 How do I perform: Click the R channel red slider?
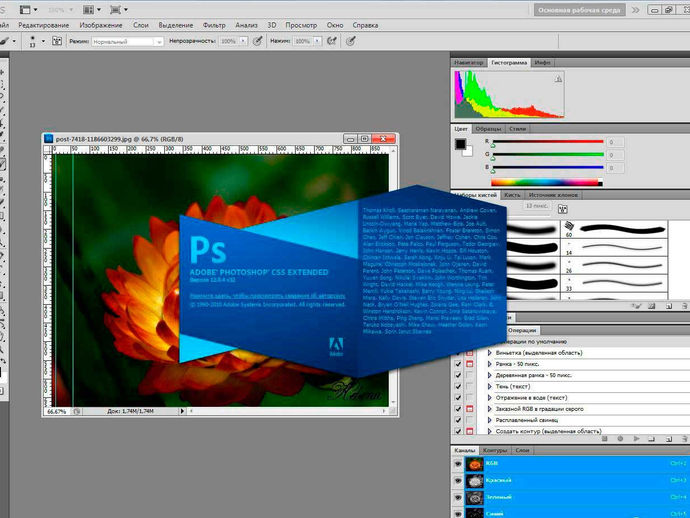(548, 142)
